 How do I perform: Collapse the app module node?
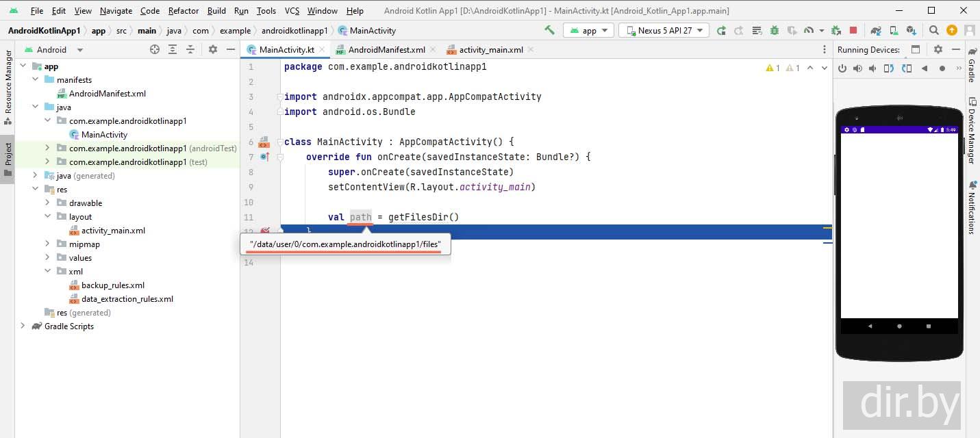tap(23, 66)
